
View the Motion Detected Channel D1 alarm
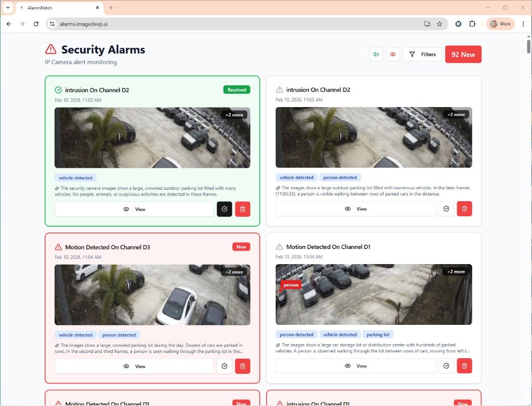[355, 366]
